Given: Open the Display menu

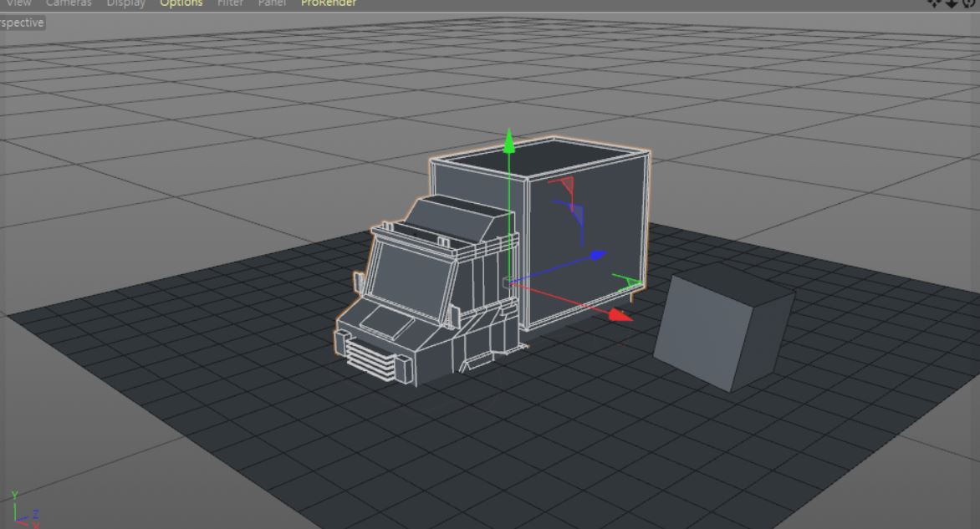Looking at the screenshot, I should pyautogui.click(x=125, y=3).
